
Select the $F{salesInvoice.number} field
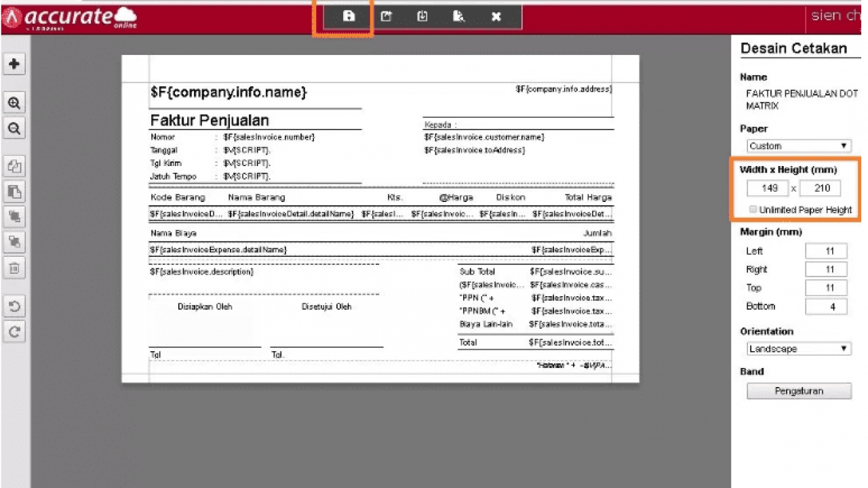click(269, 137)
